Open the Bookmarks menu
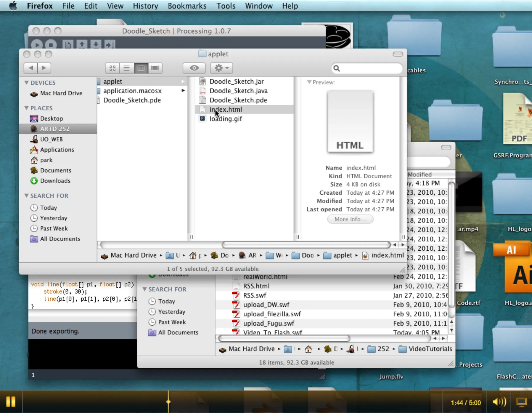The height and width of the screenshot is (413, 532). [187, 6]
